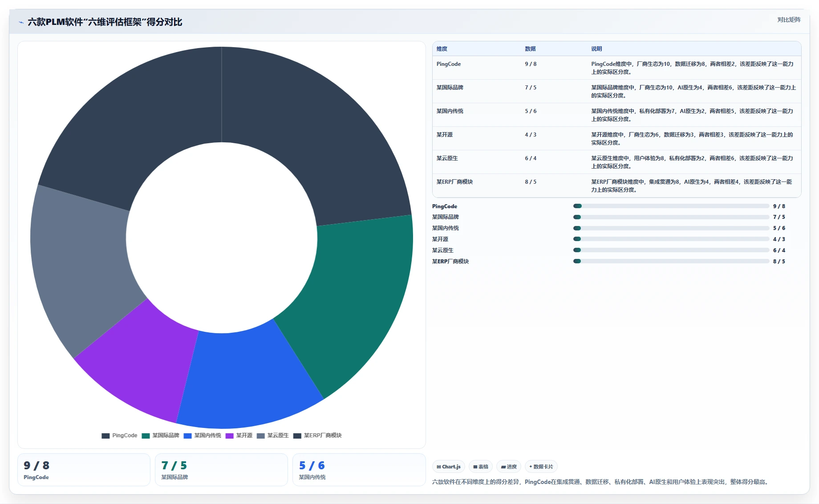Viewport: 819px width, 504px height.
Task: Click the 某国际品牌 7 / 5 progress bar
Action: 671,217
